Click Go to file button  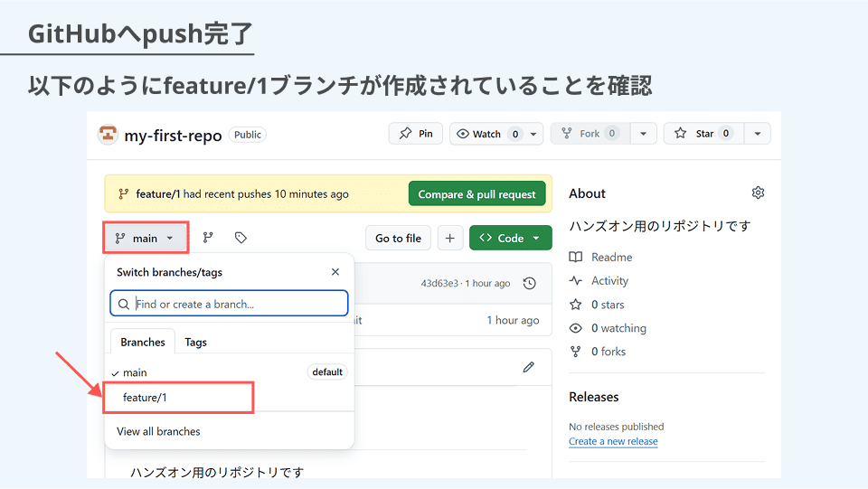coord(398,238)
